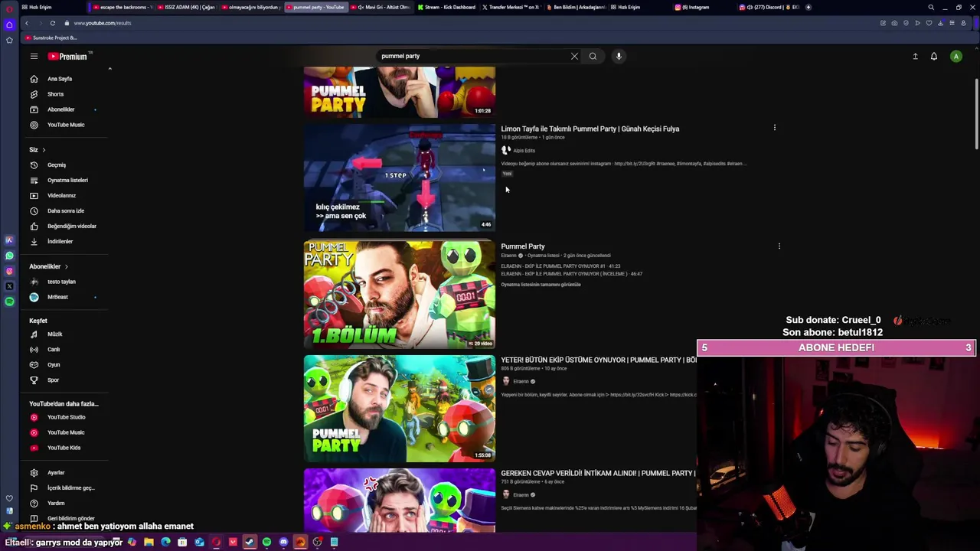The height and width of the screenshot is (551, 980).
Task: Open File Explorer from the taskbar
Action: coord(149,542)
